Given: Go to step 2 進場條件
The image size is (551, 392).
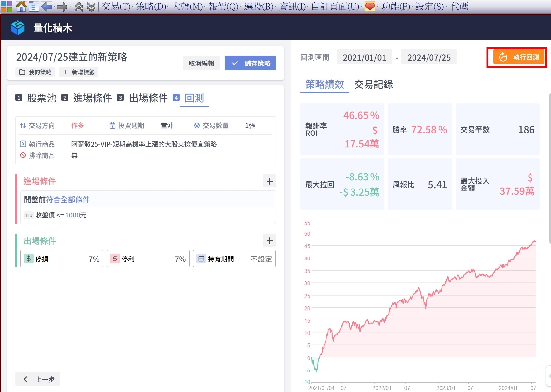Looking at the screenshot, I should point(92,98).
